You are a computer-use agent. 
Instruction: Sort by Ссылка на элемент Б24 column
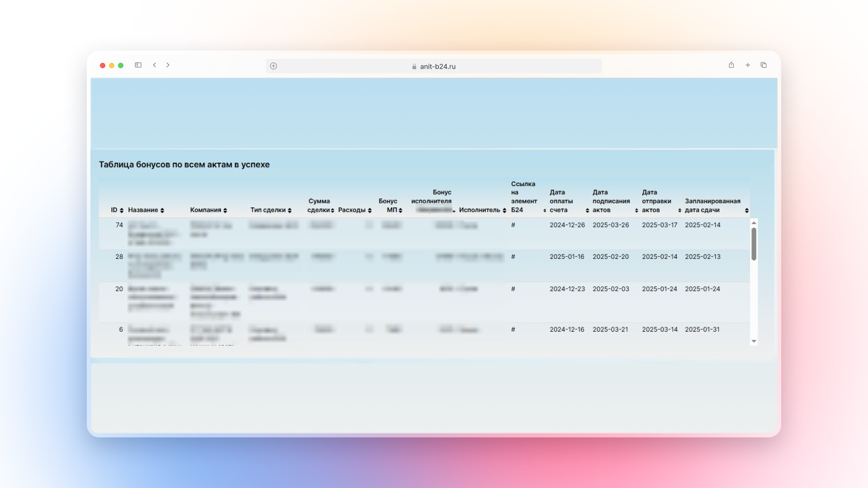pyautogui.click(x=545, y=211)
